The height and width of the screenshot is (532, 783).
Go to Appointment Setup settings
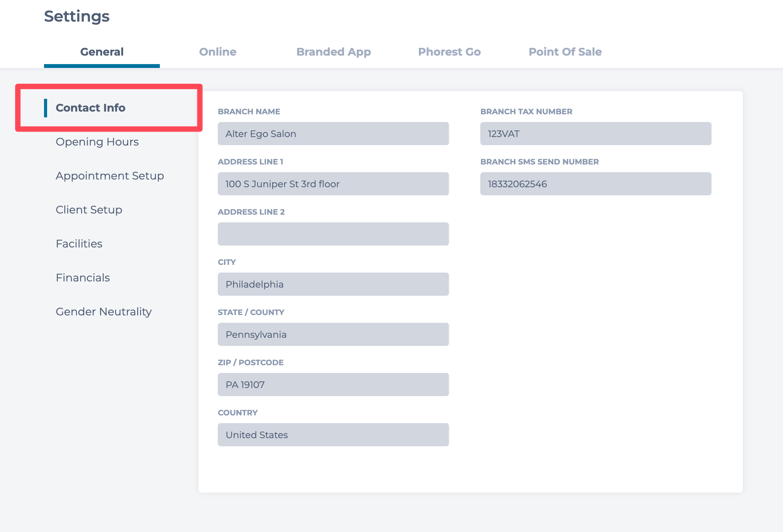coord(110,176)
